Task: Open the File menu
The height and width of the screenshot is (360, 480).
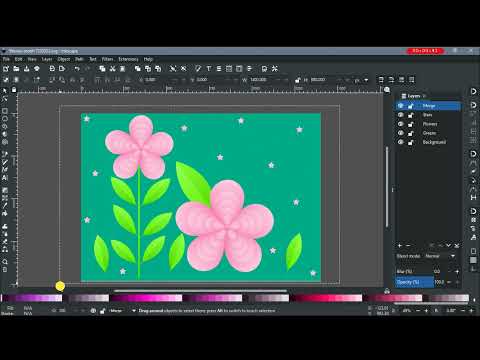Action: (6, 59)
